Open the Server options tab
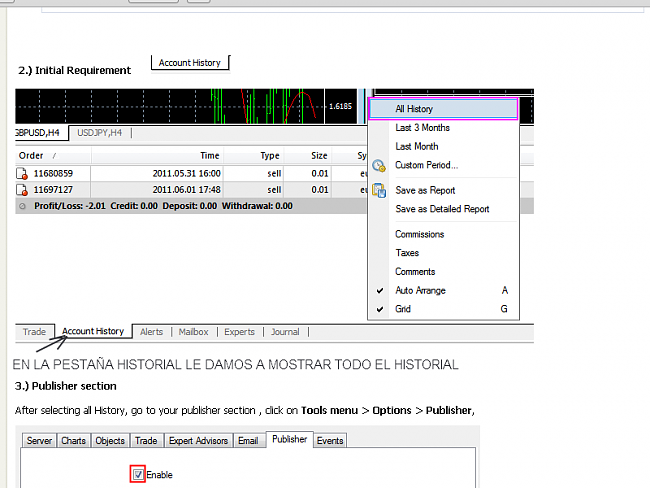 (x=39, y=441)
